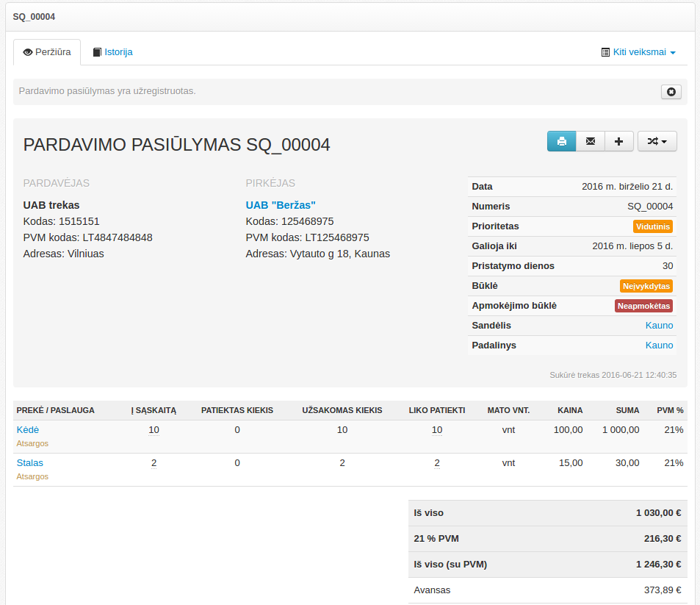Screen dimensions: 700x605
Task: Click Kėdė's Į sąskaitą quantity 10
Action: [x=154, y=430]
